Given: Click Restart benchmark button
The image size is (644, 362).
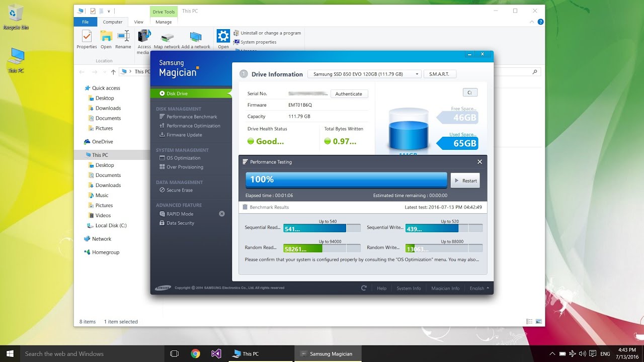Looking at the screenshot, I should click(465, 180).
